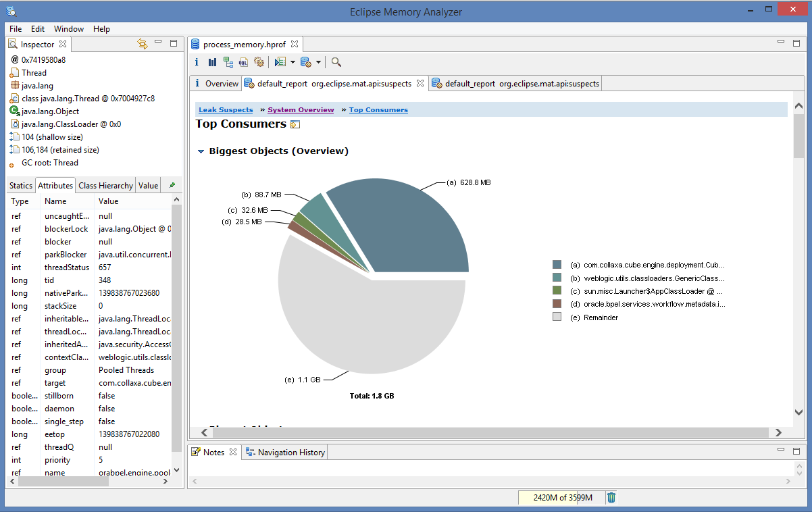Viewport: 812px width, 512px height.
Task: Click the icon next to Top Consumers heading
Action: (295, 124)
